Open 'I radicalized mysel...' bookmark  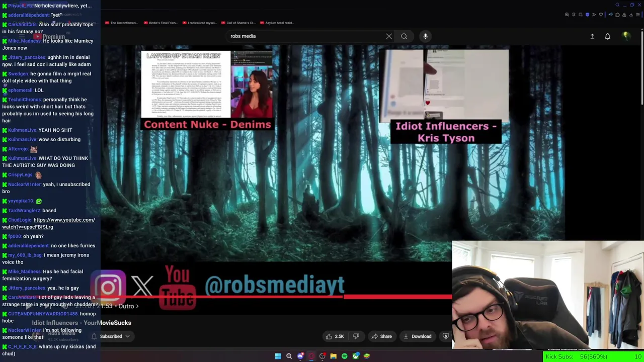pyautogui.click(x=200, y=23)
